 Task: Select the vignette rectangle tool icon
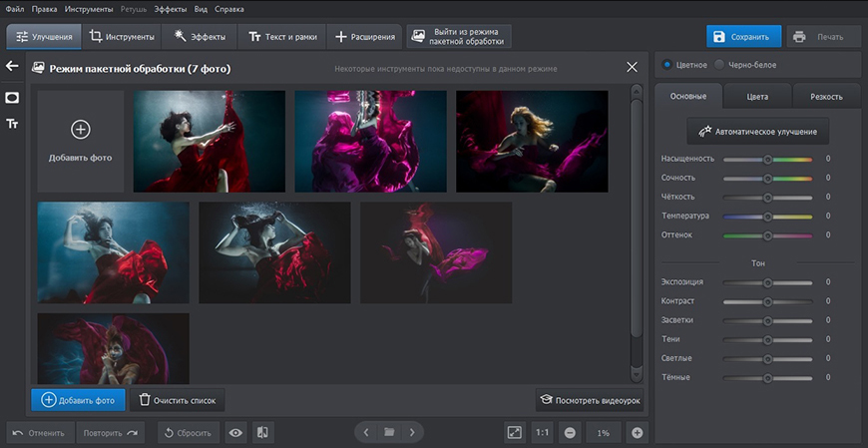(x=12, y=98)
